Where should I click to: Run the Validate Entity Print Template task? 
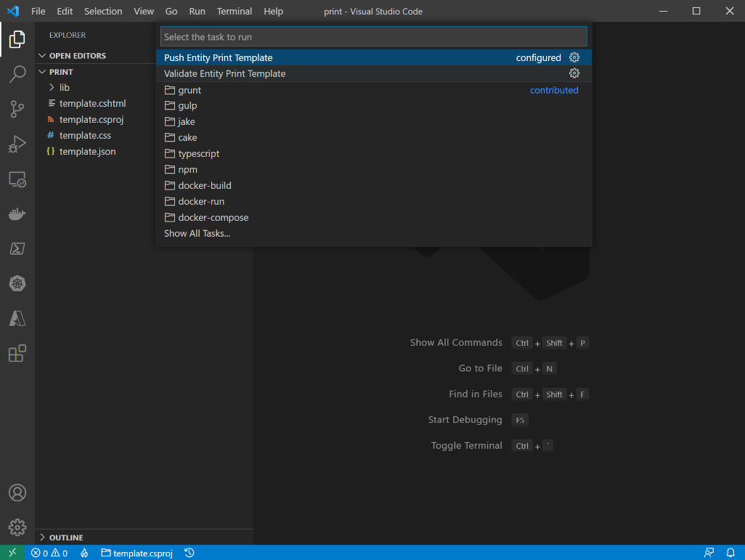tap(374, 73)
